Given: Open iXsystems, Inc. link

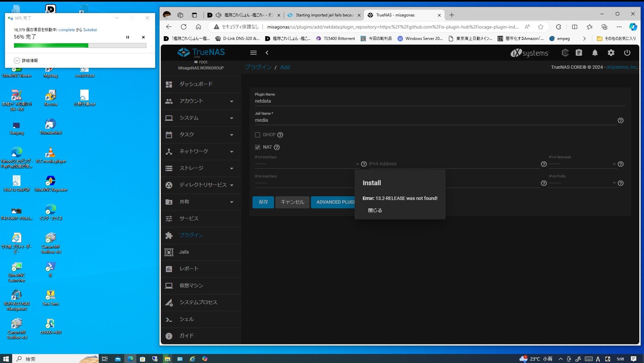Looking at the screenshot, I should [x=622, y=67].
